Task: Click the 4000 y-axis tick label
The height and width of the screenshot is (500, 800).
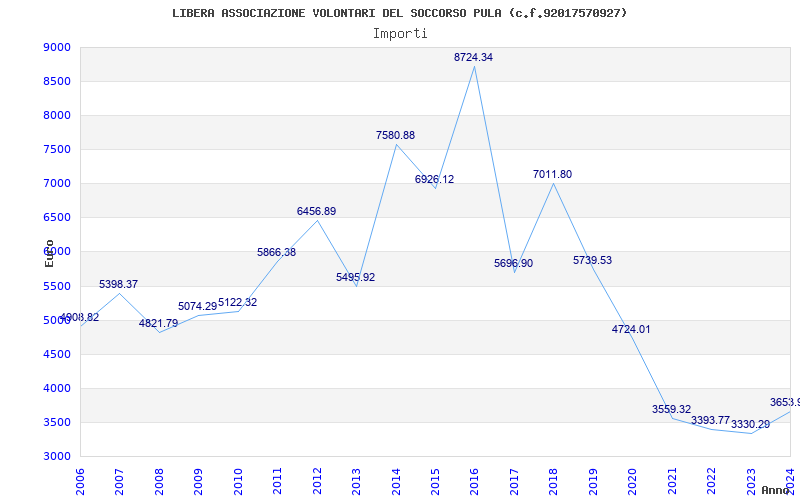Action: click(57, 388)
